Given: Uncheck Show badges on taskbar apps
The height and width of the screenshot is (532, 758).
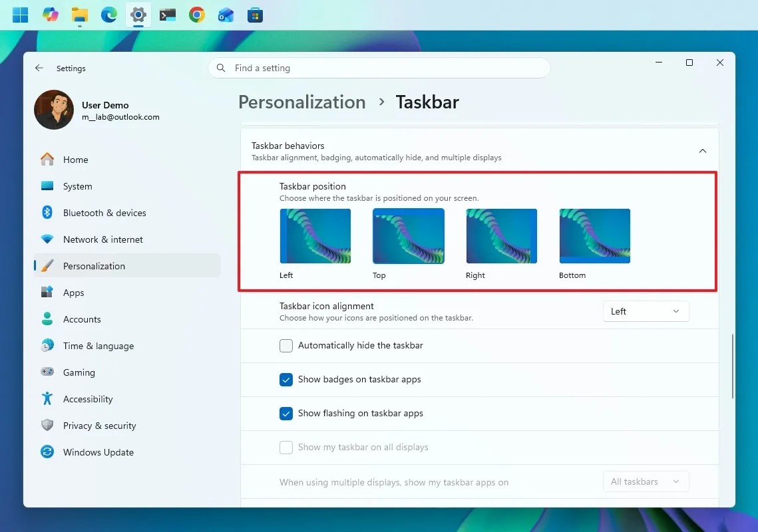Looking at the screenshot, I should tap(286, 379).
